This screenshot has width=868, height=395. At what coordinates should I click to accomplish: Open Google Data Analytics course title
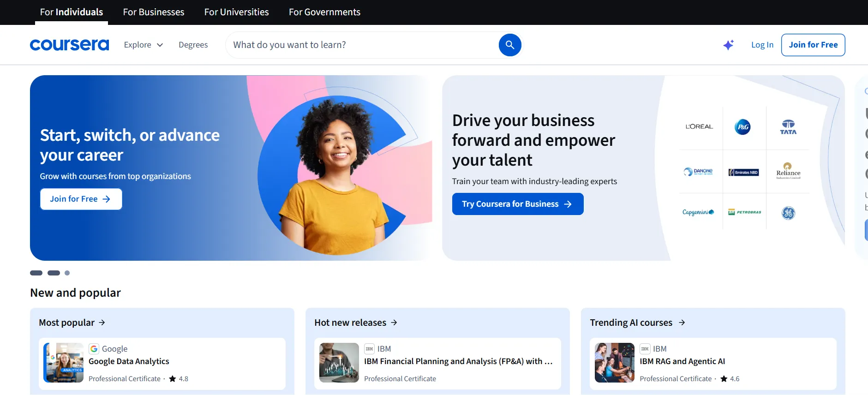pos(129,361)
